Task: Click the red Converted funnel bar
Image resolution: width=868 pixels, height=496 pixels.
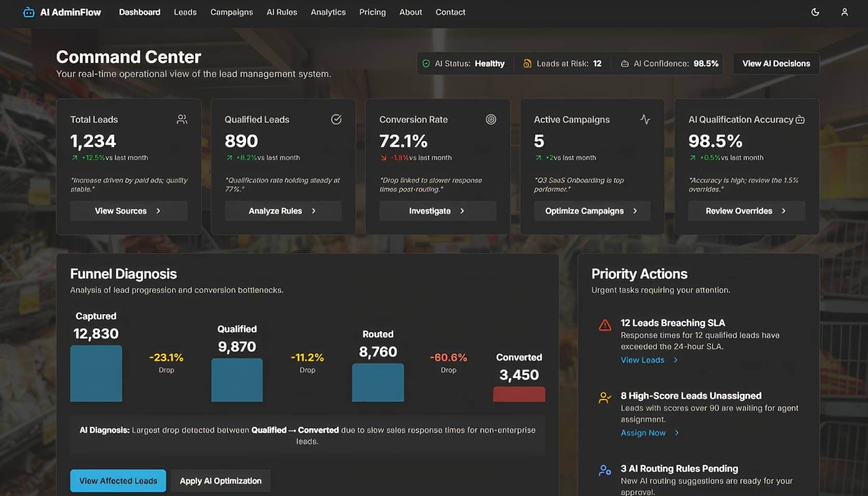Action: tap(519, 394)
